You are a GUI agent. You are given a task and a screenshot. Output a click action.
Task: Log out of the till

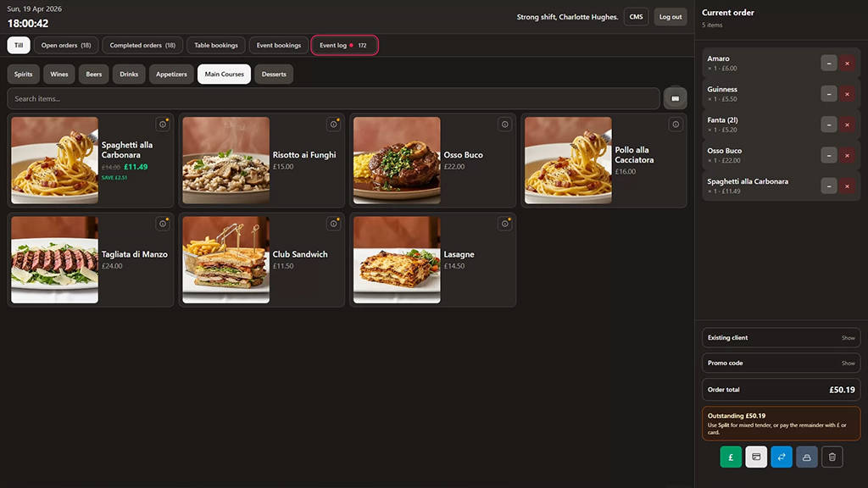(670, 16)
